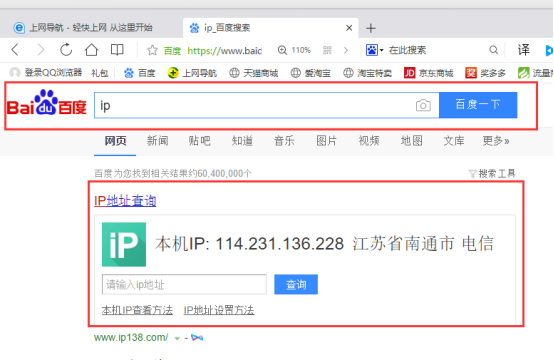Screen dimensions: 554x360
Task: Switch to 音乐 results
Action: pyautogui.click(x=284, y=141)
